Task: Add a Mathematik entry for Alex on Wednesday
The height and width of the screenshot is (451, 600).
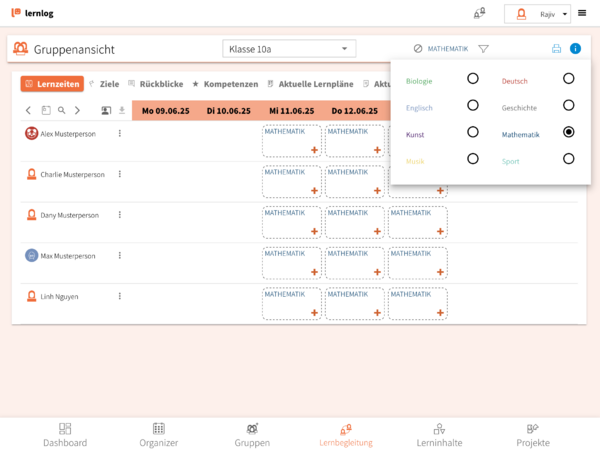Action: (314, 150)
